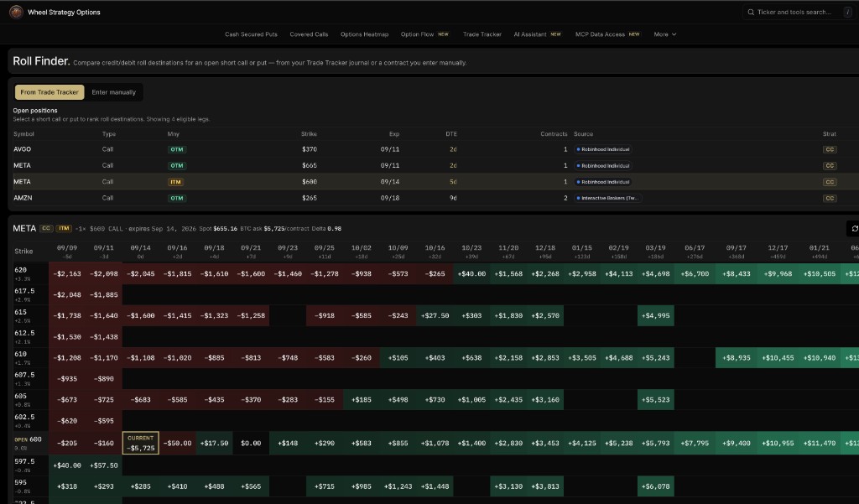The image size is (859, 504).
Task: Select the +$11,470 roll on 01/21
Action: 820,443
